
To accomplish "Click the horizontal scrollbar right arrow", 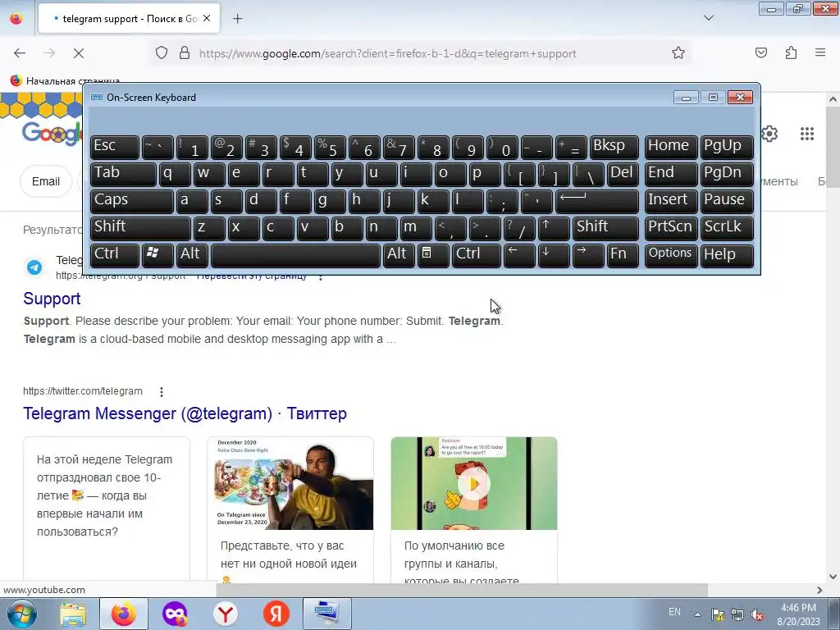I will [819, 590].
